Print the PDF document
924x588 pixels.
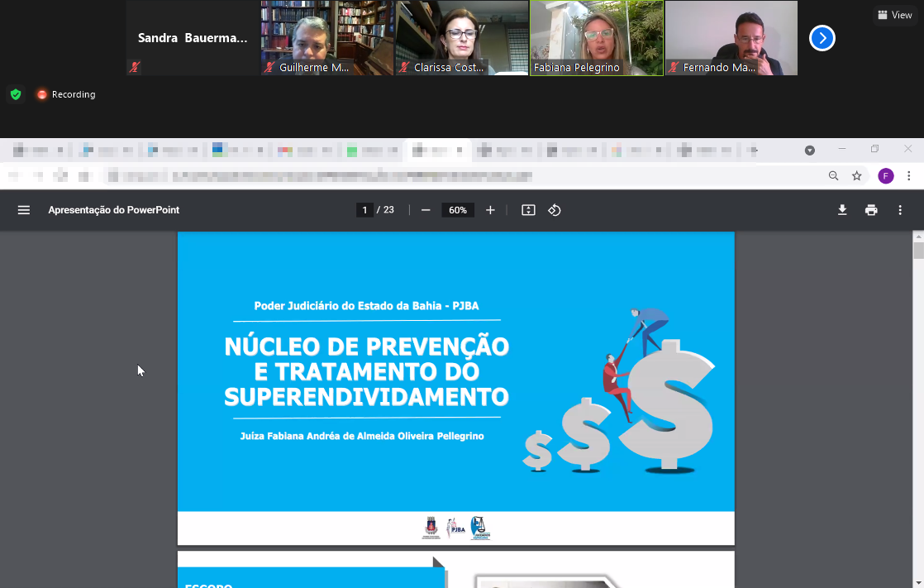(871, 210)
